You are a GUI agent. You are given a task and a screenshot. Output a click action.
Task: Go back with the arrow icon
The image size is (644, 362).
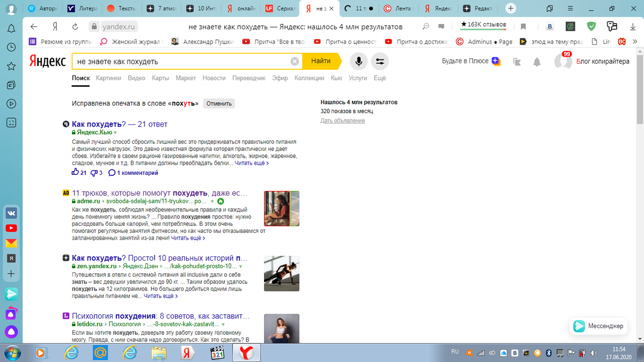coord(34,26)
